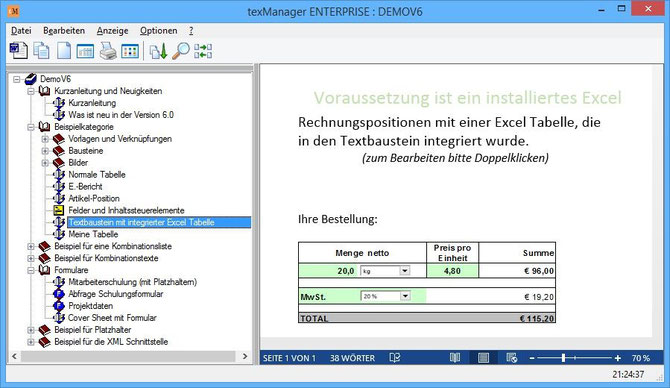Open the 20 % MwSt. dropdown
Viewport: 670px width, 388px height.
pos(405,296)
